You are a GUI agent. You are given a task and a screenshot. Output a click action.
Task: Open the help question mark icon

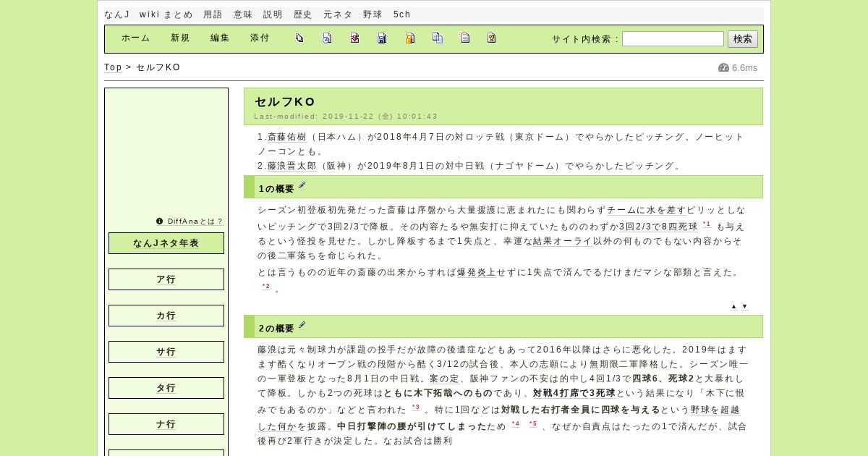tap(492, 38)
